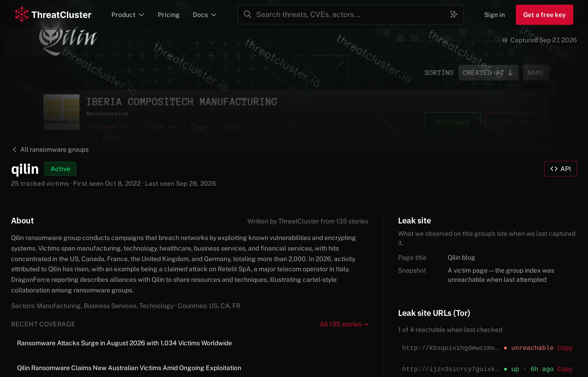588x377 pixels.
Task: Click the ThreatCluster logo icon
Action: [x=22, y=14]
